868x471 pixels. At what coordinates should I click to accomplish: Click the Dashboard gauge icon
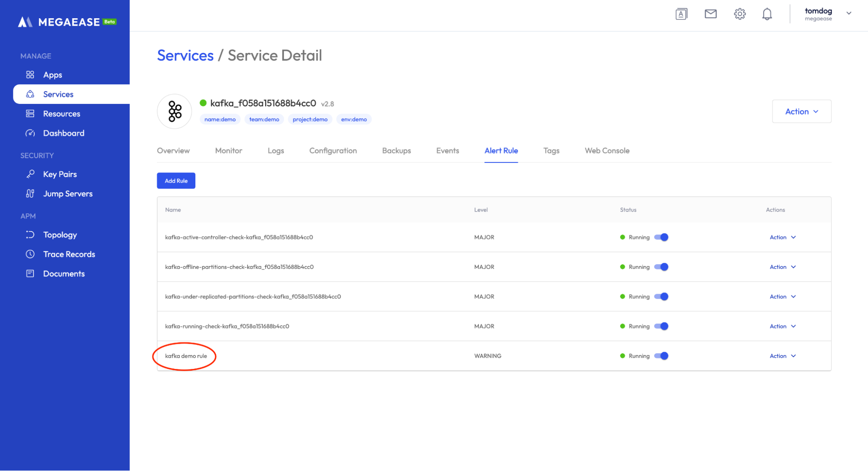click(x=30, y=133)
